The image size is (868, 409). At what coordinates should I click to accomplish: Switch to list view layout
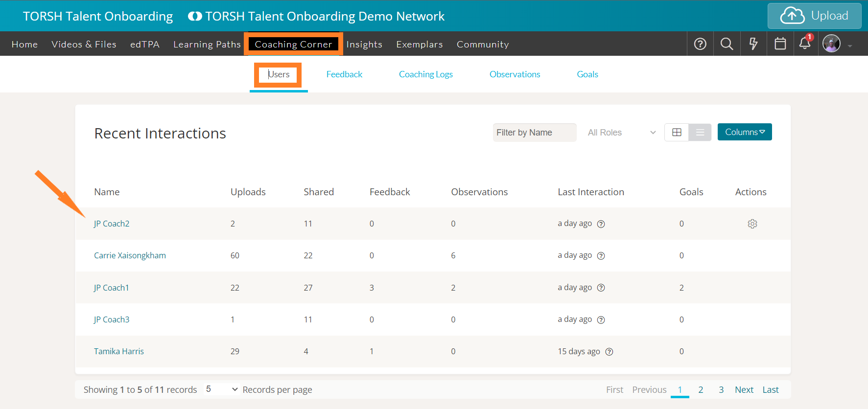pos(700,132)
